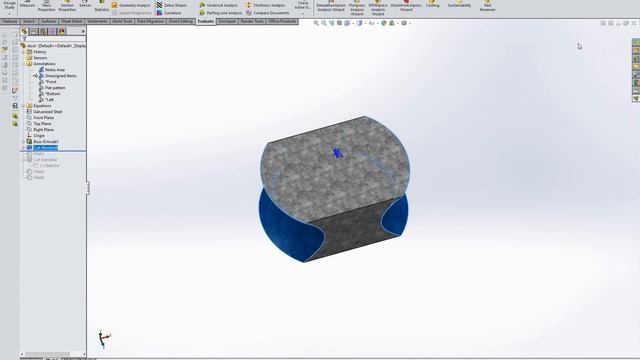Click the feature tree horizontal scrollbar

pos(47,354)
